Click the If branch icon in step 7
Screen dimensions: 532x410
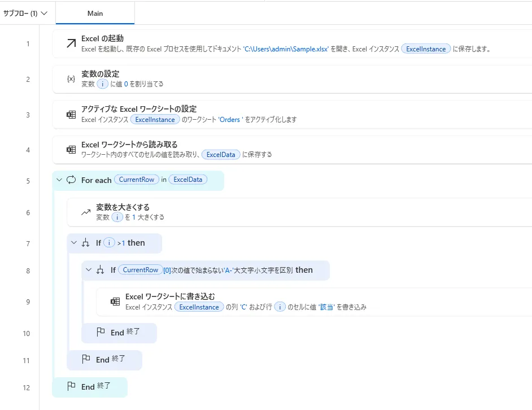tap(86, 243)
